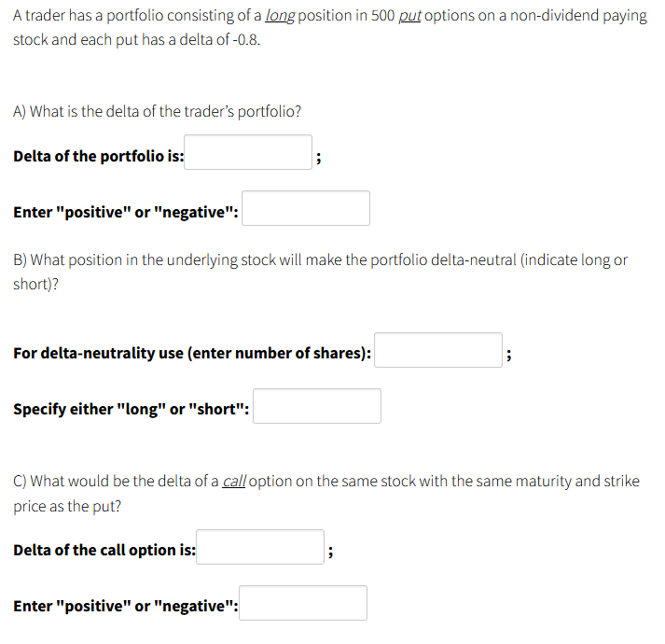The image size is (665, 644).
Task: Click the 'Delta of the portfolio is:' label
Action: point(98,156)
